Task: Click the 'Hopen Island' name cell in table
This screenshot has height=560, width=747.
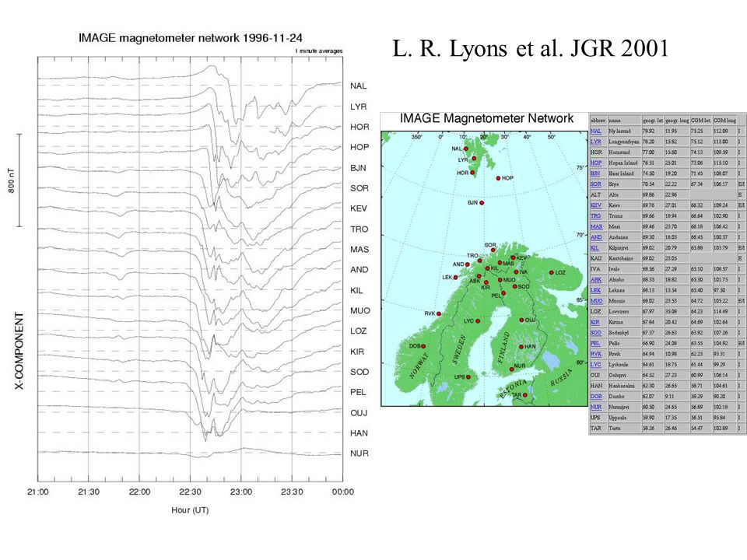Action: [x=622, y=163]
